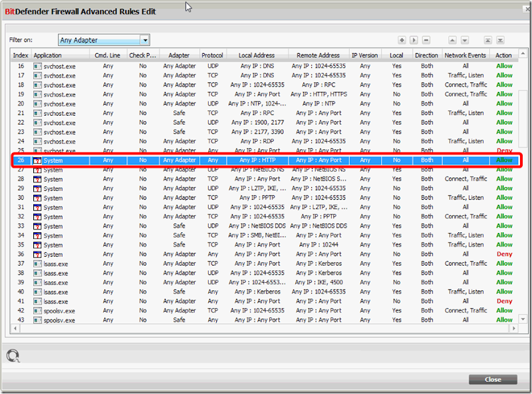Click the remove rule minus icon
Screen dimensions: 532x394
click(x=426, y=40)
